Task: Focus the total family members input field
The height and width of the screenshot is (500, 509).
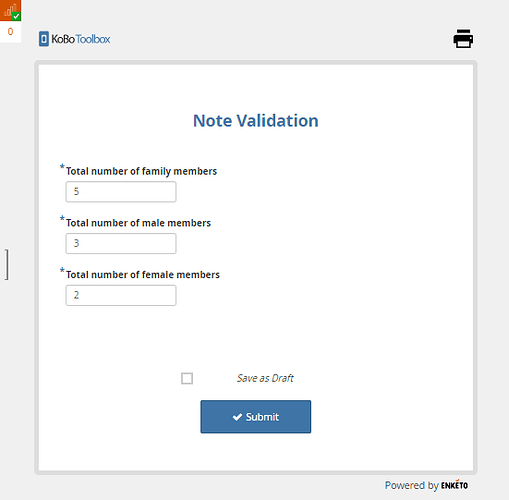Action: (121, 192)
